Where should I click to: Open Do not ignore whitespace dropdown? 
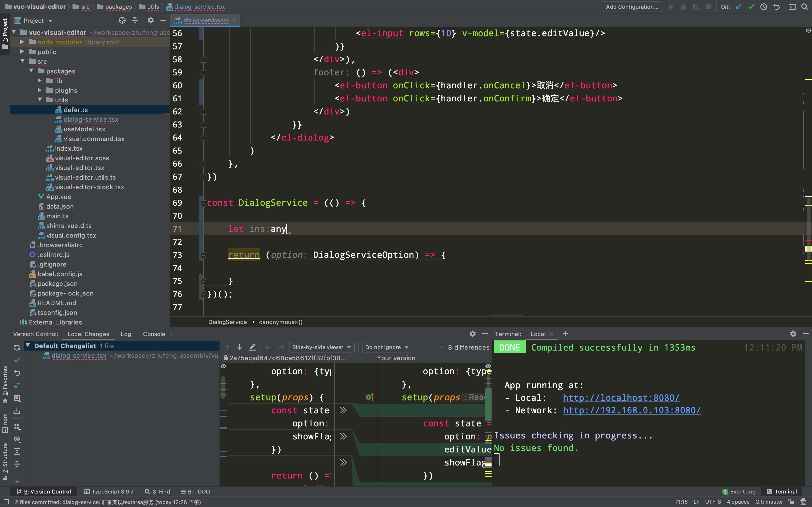tap(386, 347)
